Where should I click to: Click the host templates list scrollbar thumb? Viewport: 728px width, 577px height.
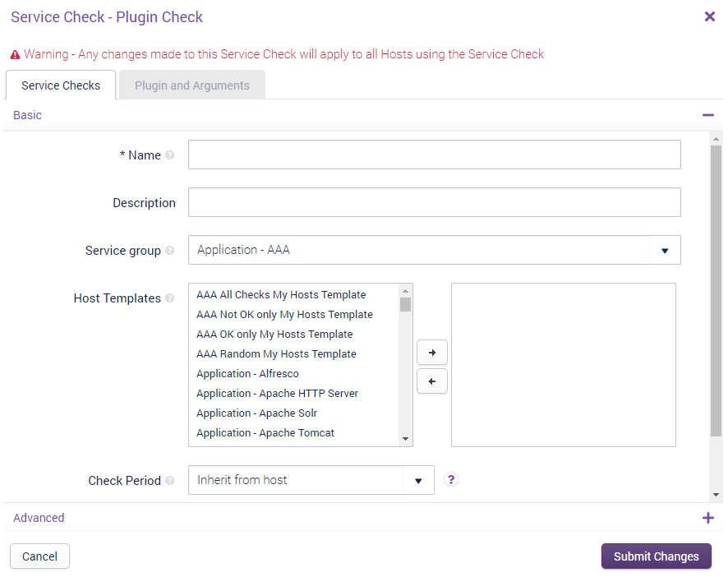point(405,304)
